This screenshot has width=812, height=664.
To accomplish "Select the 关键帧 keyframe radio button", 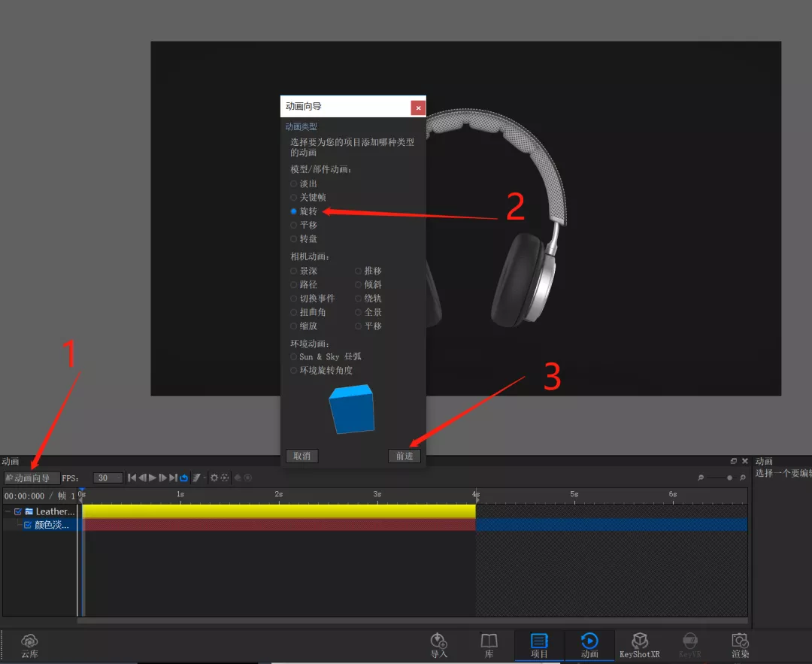I will (294, 197).
